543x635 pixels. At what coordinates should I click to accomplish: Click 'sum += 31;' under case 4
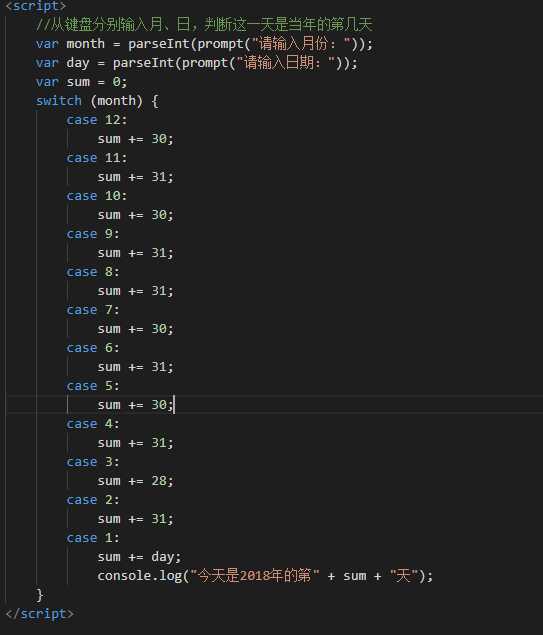point(135,443)
